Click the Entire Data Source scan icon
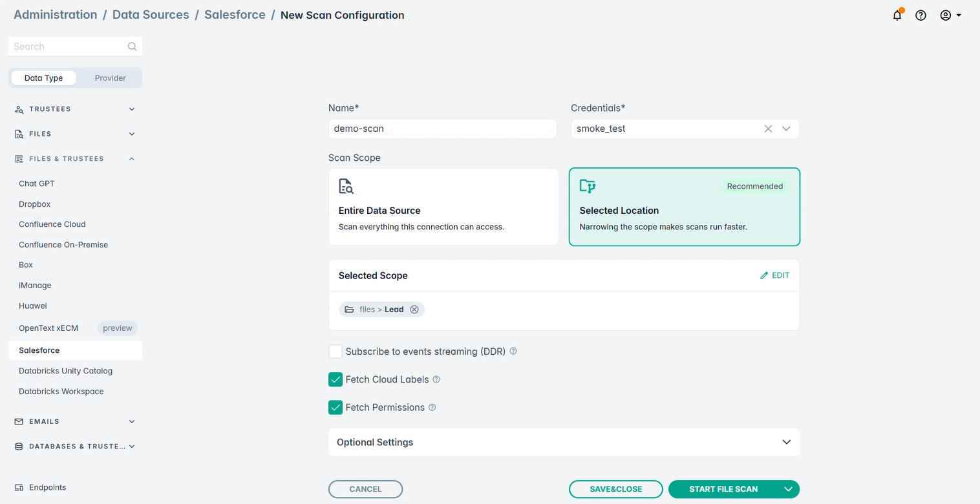 pos(346,186)
